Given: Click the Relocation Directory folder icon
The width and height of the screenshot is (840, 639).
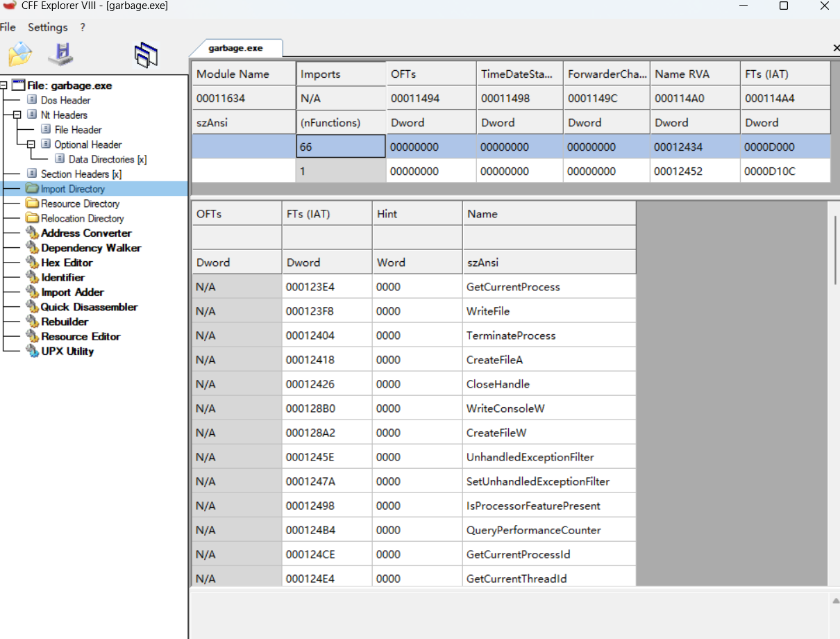Looking at the screenshot, I should click(x=32, y=218).
